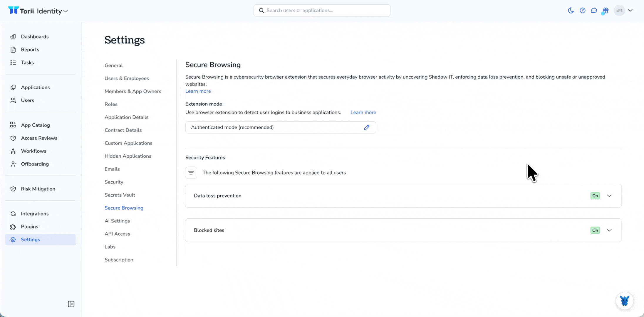Click the Workflows nodes icon

13,151
